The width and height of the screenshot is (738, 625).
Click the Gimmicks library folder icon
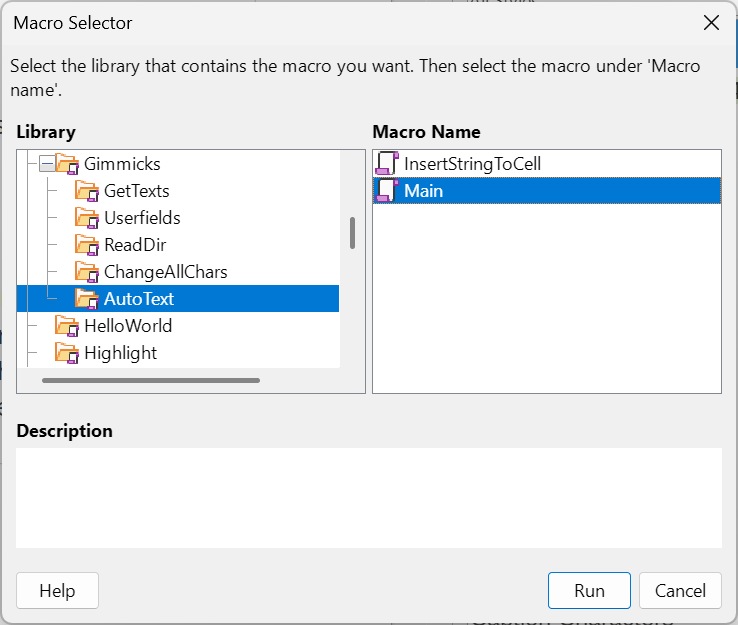click(67, 164)
